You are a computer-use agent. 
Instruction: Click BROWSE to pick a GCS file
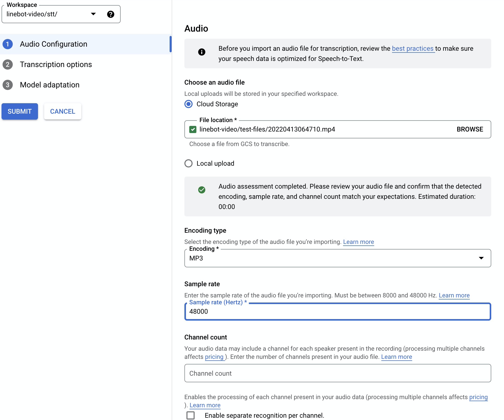click(470, 129)
